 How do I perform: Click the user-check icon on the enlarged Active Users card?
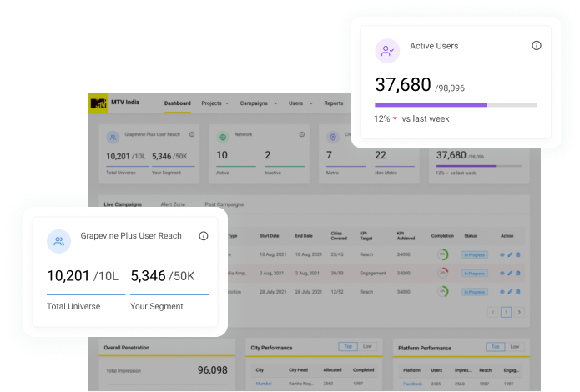387,51
